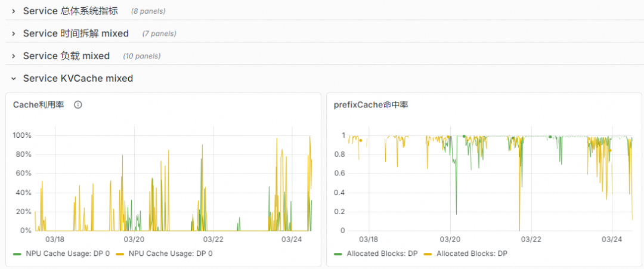Click yellow swatch of NPU Cache Usage legend
The width and height of the screenshot is (644, 269).
coord(120,254)
